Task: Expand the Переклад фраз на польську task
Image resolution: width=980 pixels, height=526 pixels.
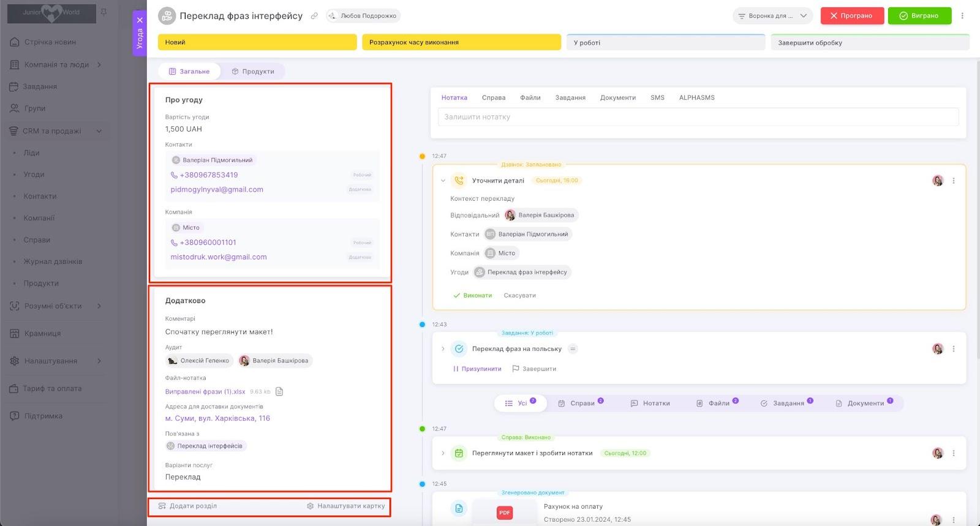Action: pyautogui.click(x=443, y=349)
